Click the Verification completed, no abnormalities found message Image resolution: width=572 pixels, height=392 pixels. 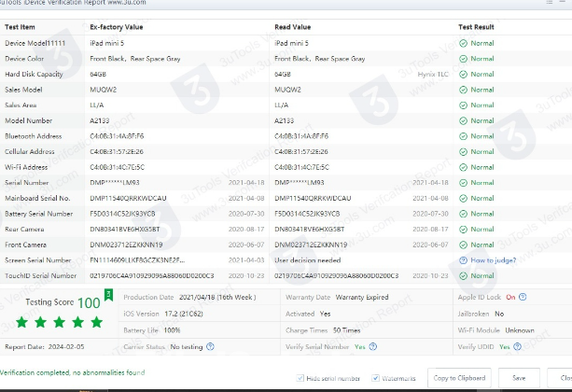[72, 372]
